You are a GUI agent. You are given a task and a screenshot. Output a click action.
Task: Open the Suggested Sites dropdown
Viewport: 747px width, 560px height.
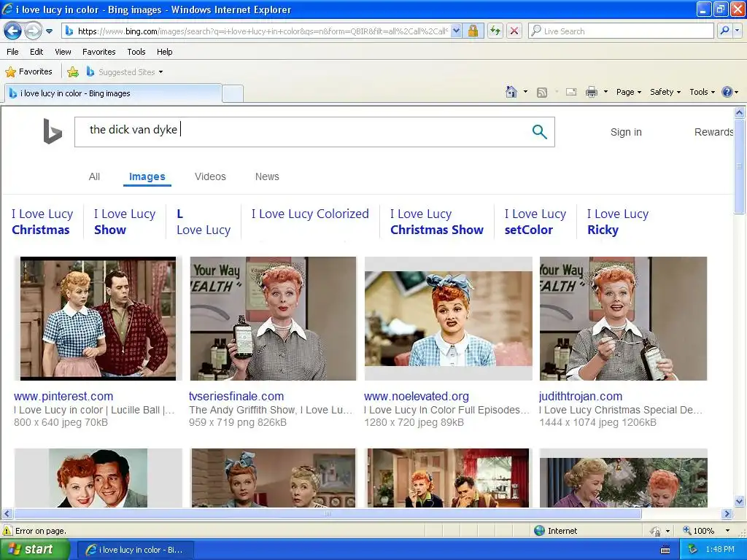click(x=125, y=72)
